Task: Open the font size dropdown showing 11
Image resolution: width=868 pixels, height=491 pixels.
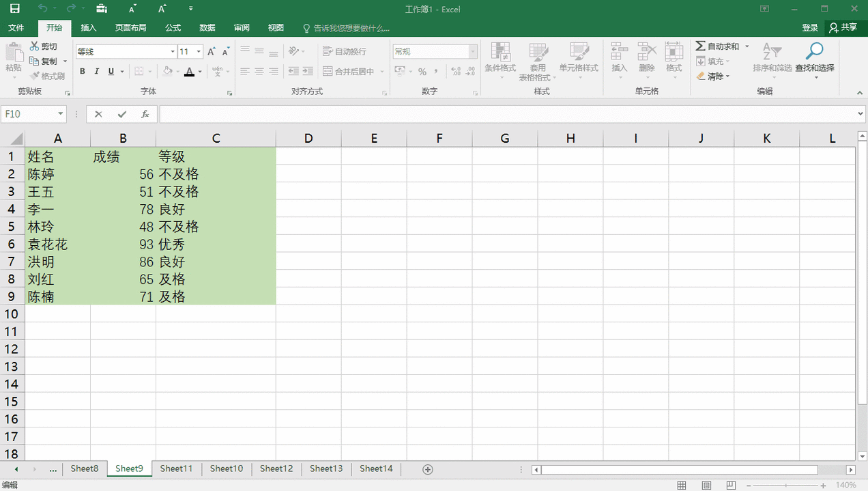Action: point(199,52)
